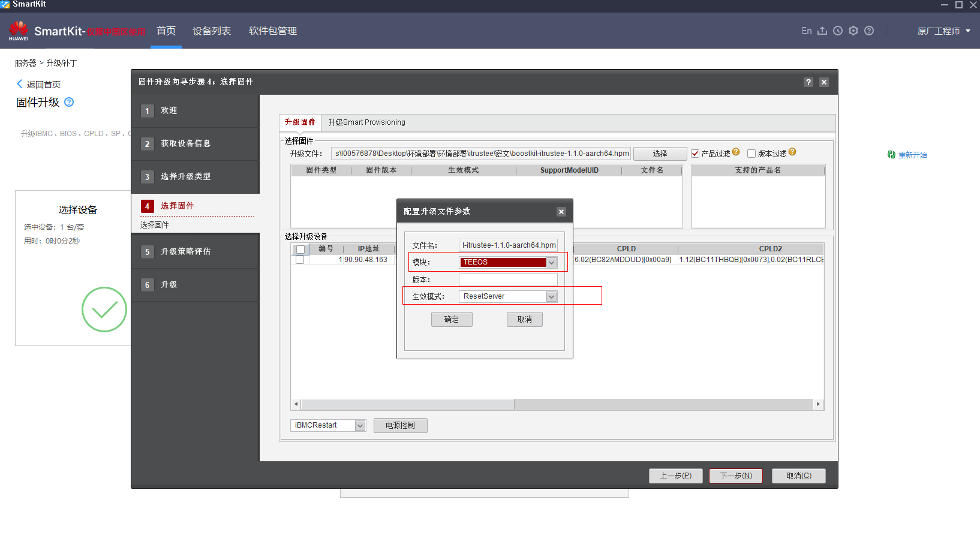Click the 90.90.48.163 IP cell

[x=366, y=260]
